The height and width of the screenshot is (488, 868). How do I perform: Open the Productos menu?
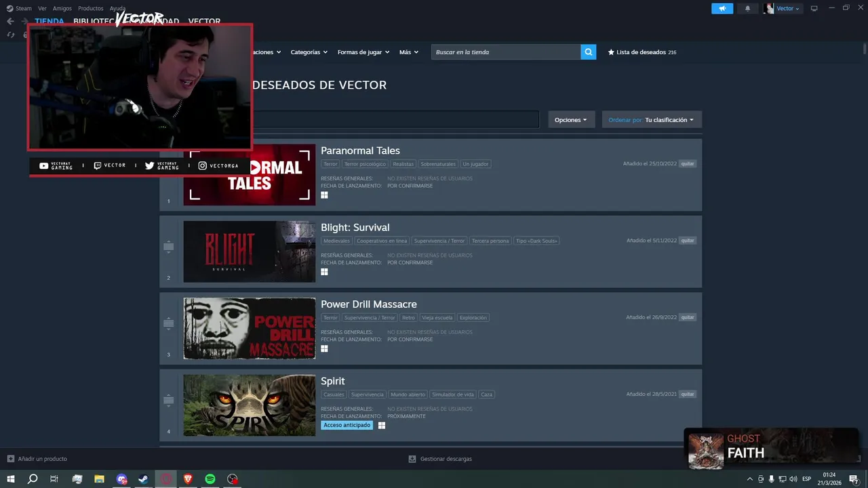coord(91,8)
